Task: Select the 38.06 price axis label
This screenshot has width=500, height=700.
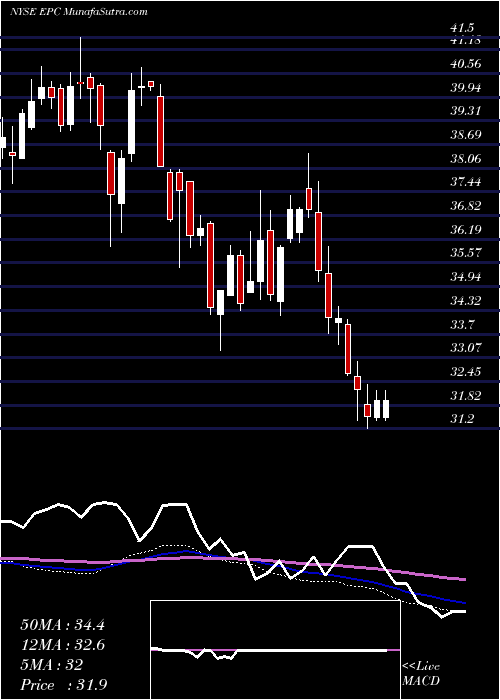Action: [x=466, y=158]
